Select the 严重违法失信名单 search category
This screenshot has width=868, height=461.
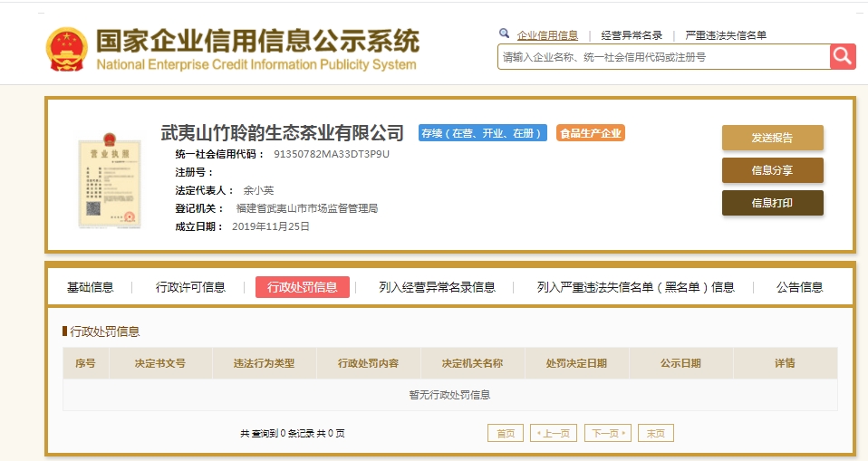click(726, 35)
